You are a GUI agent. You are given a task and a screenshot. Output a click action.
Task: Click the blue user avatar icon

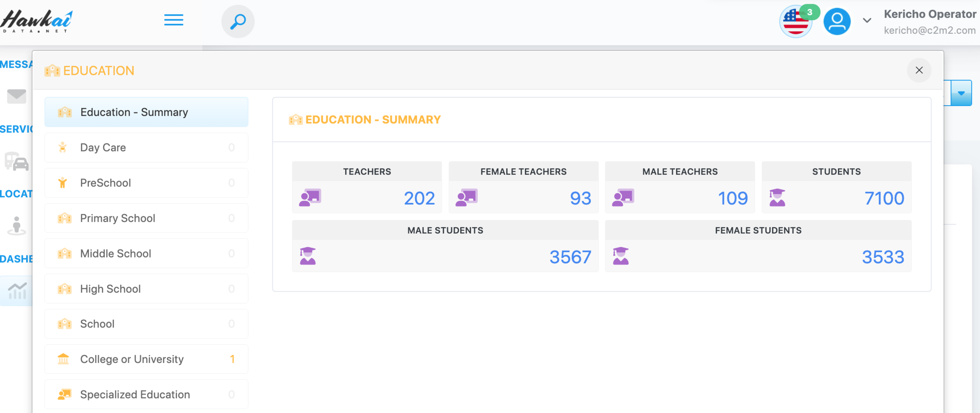click(837, 21)
